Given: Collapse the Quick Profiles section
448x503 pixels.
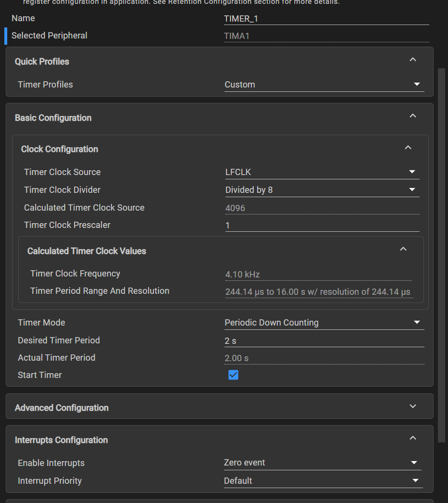Looking at the screenshot, I should click(x=412, y=60).
